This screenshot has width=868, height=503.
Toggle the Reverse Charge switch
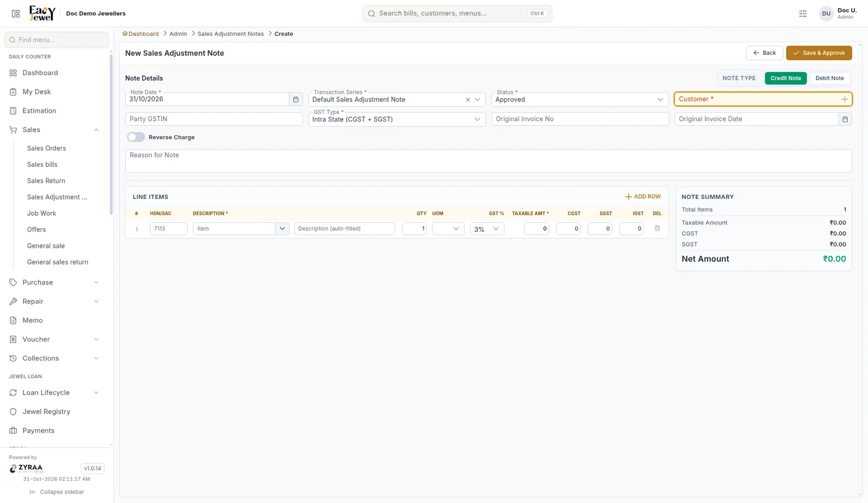coord(136,137)
